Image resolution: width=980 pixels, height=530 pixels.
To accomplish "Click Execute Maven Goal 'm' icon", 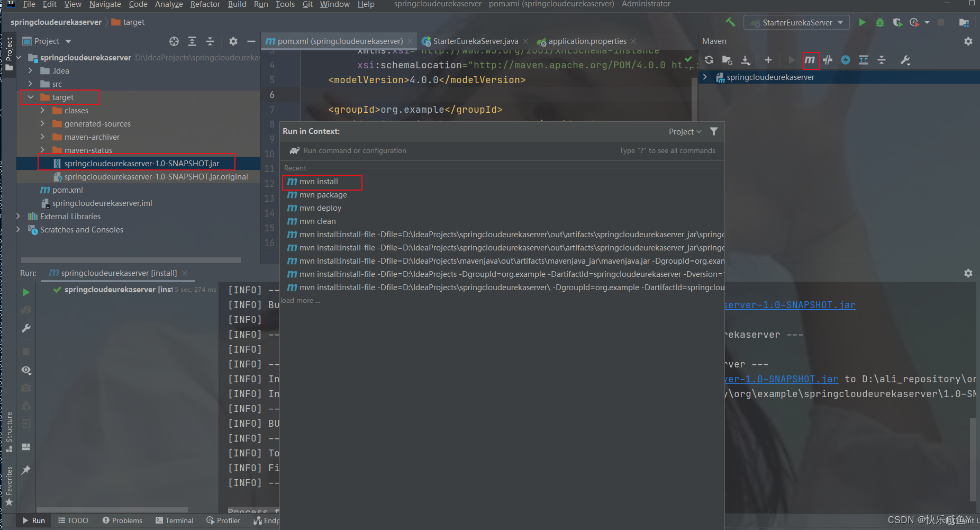I will coord(810,60).
